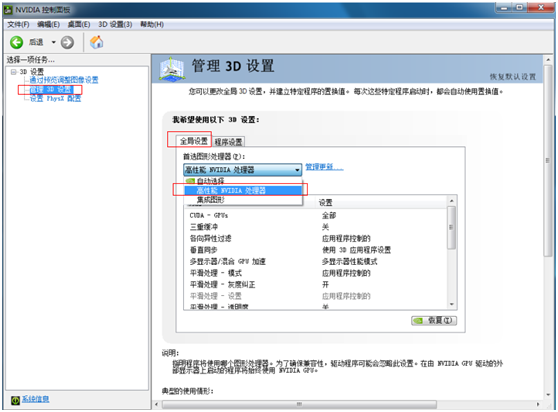Viewport: 558px width, 412px height.
Task: Collapse the 3D 设置 tree node
Action: [x=14, y=72]
